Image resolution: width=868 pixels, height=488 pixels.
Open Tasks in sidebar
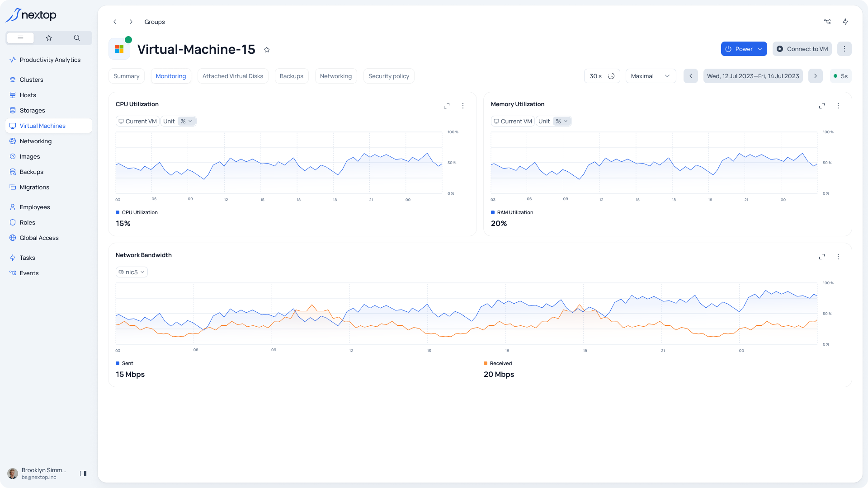pos(49,258)
